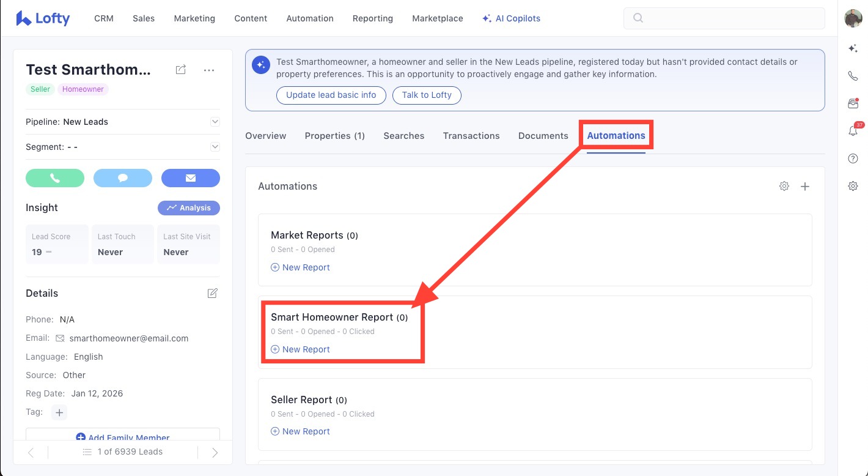868x476 pixels.
Task: Open the three-dot more options menu
Action: (x=209, y=70)
